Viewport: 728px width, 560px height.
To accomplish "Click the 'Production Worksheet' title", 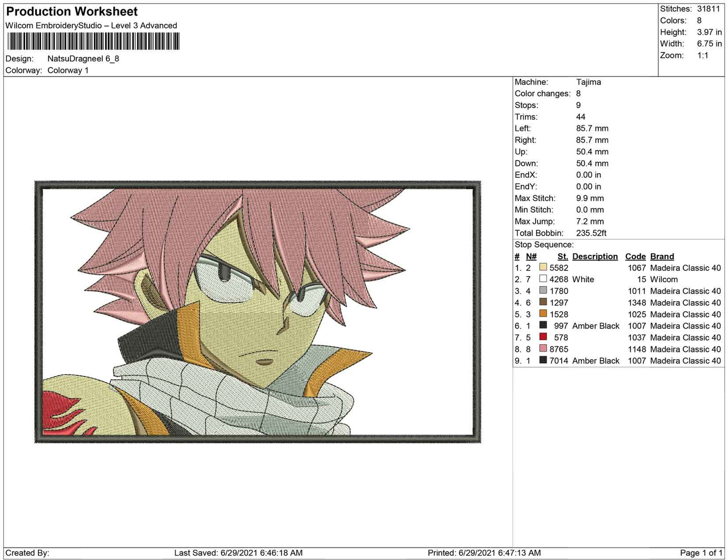I will (x=72, y=12).
